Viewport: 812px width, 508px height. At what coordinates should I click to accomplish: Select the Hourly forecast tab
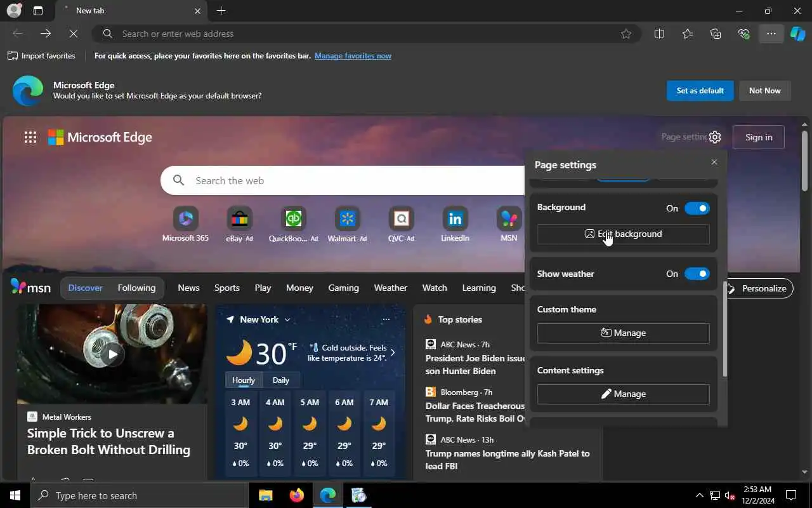coord(244,380)
